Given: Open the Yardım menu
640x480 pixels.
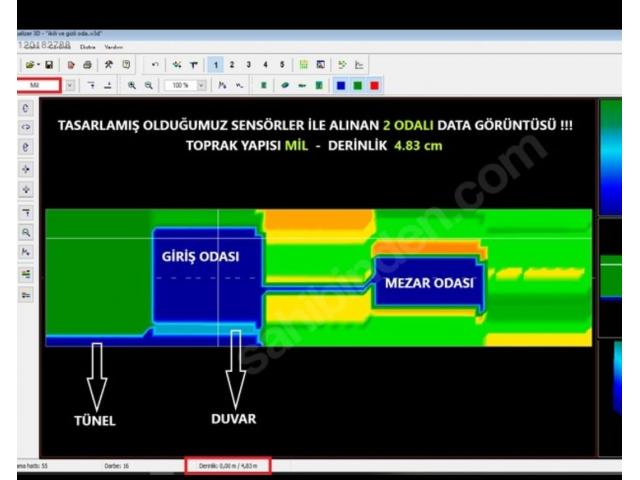Looking at the screenshot, I should [x=113, y=47].
